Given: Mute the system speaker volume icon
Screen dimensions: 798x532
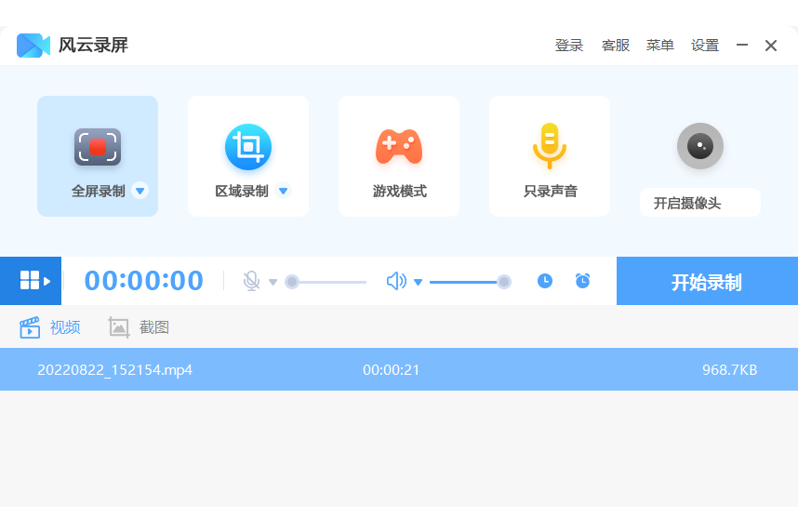Looking at the screenshot, I should click(396, 281).
